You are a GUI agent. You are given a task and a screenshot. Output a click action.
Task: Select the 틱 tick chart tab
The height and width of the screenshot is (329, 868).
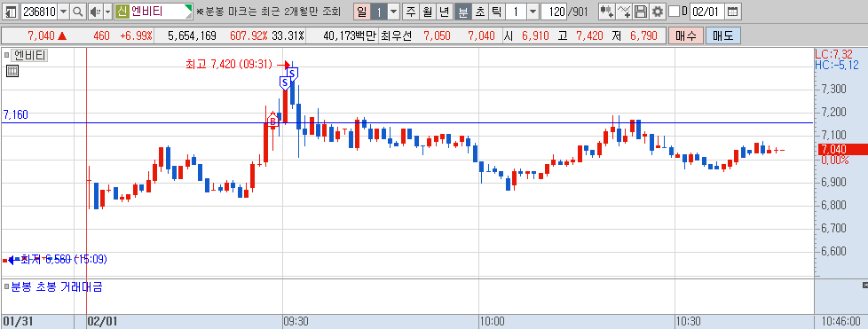click(496, 11)
